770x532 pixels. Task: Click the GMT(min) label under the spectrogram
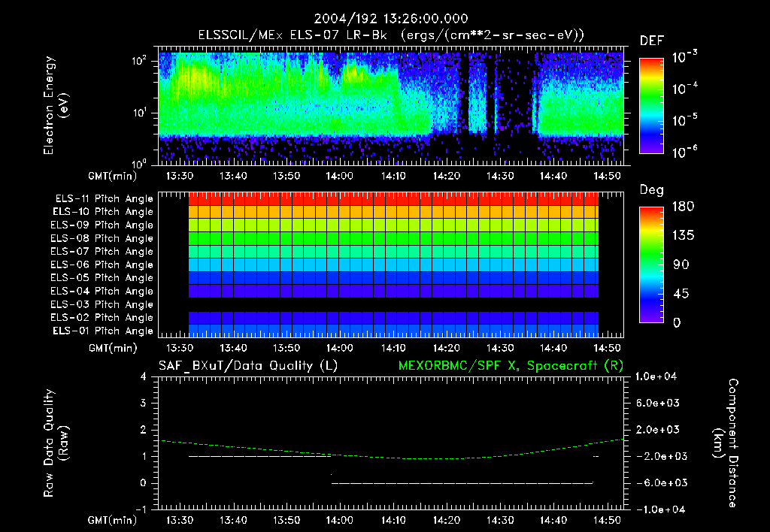tap(112, 176)
